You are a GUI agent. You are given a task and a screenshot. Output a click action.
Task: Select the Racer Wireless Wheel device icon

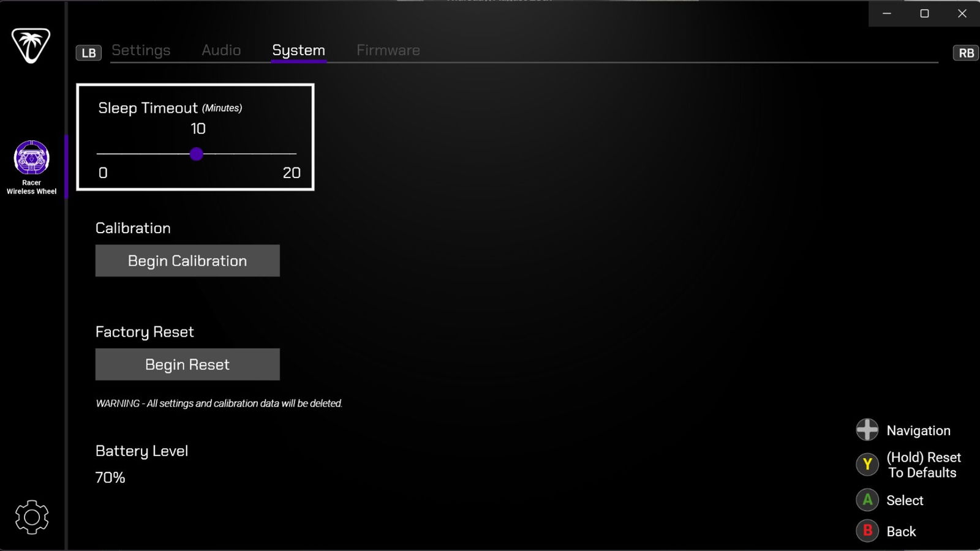tap(31, 158)
